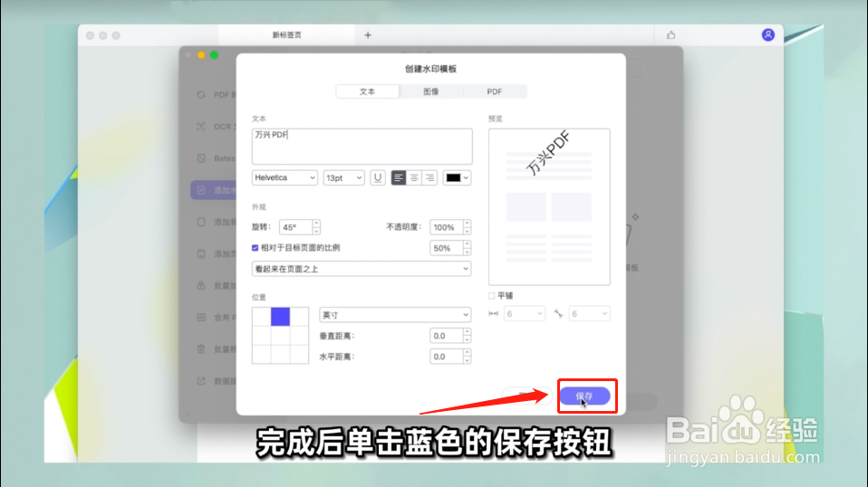868x487 pixels.
Task: Open the Helvetica font dropdown
Action: coord(285,178)
